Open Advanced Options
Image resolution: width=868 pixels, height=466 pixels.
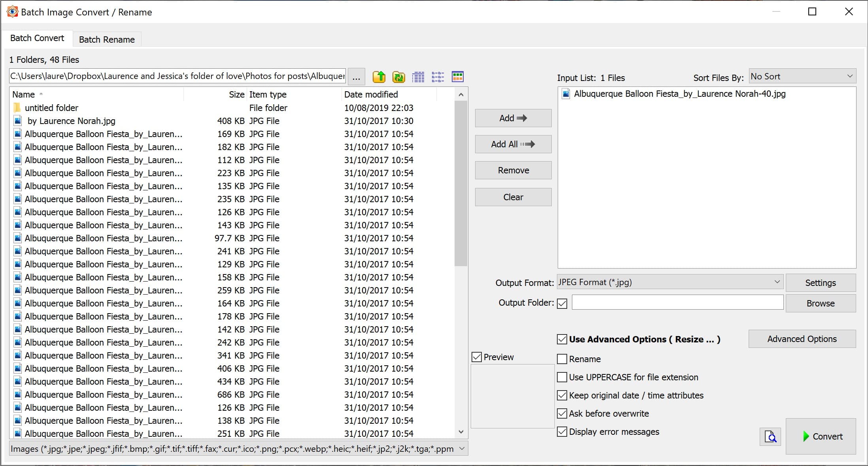(802, 339)
